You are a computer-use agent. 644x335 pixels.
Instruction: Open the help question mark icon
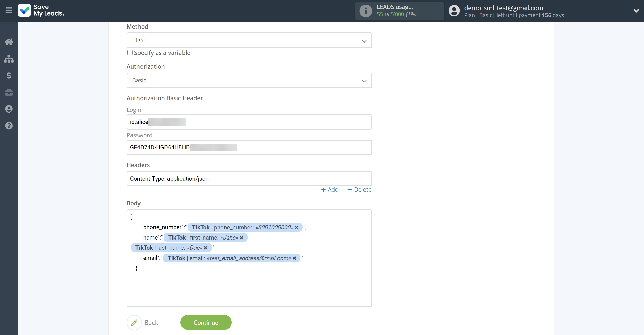(x=9, y=126)
